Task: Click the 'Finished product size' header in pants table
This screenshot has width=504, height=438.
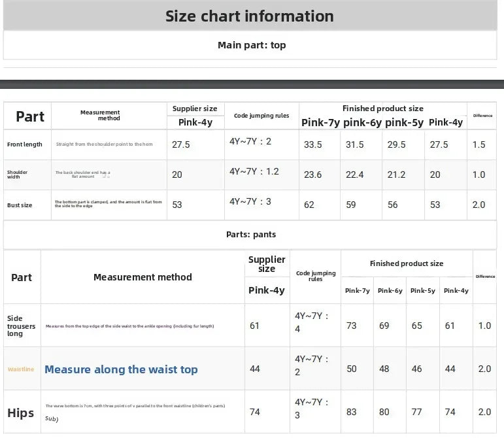Action: (407, 263)
